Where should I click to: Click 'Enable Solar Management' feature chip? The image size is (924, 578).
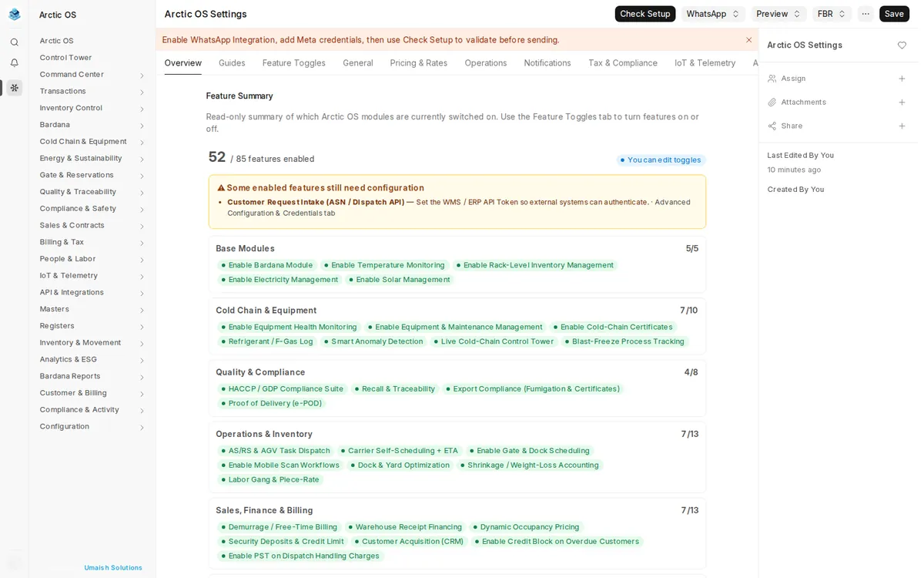(x=400, y=280)
